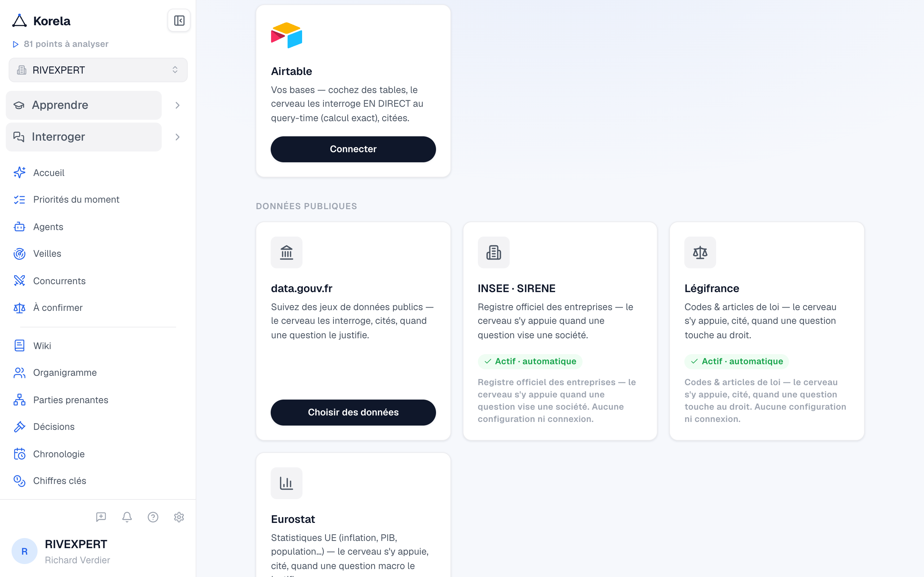Collapse the sidebar with the panel icon
The height and width of the screenshot is (577, 924).
179,21
